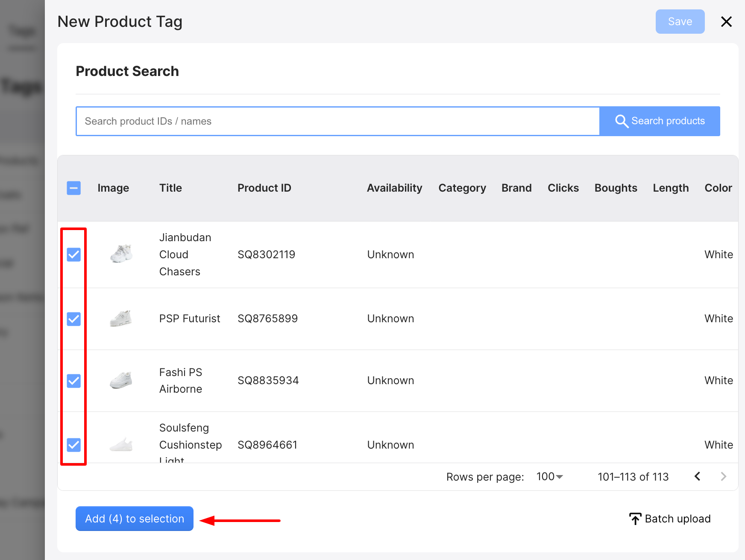Click the next page chevron
The image size is (745, 560).
pos(723,476)
